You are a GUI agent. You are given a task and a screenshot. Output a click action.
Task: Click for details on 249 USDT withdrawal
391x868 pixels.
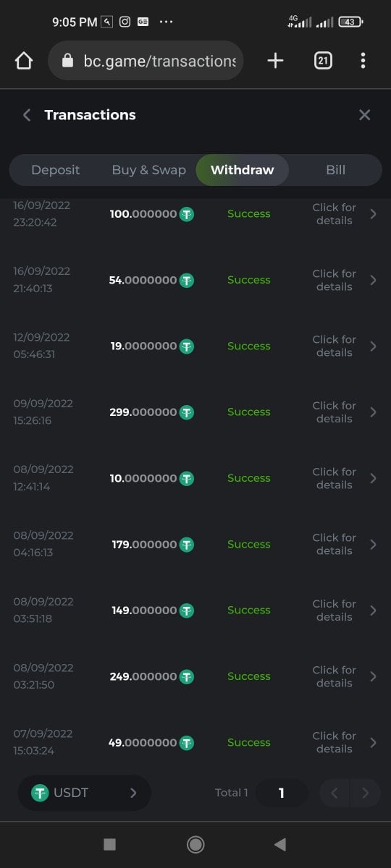click(335, 676)
